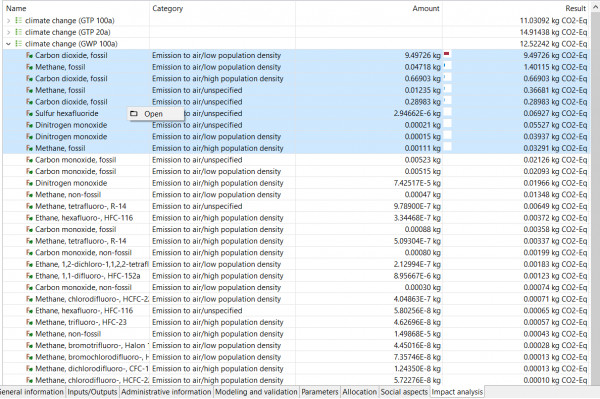Screen dimensions: 600x399
Task: Open the Modeling and validation tab
Action: pyautogui.click(x=256, y=392)
